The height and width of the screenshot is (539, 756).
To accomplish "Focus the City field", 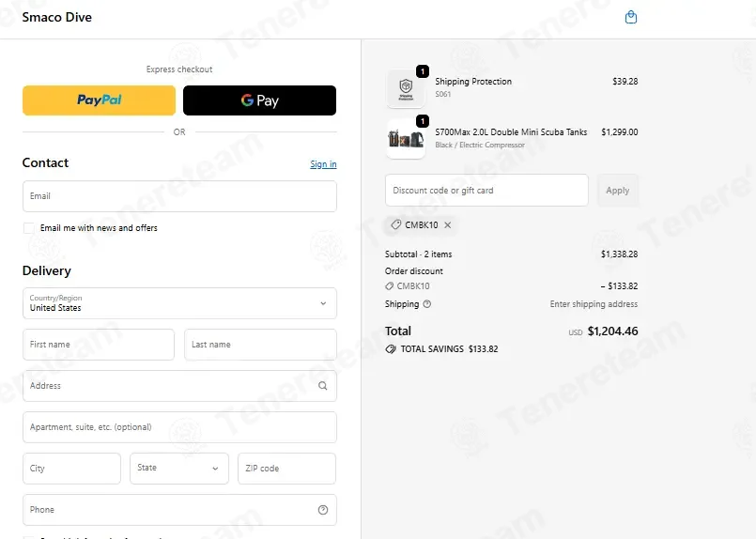I will click(71, 469).
